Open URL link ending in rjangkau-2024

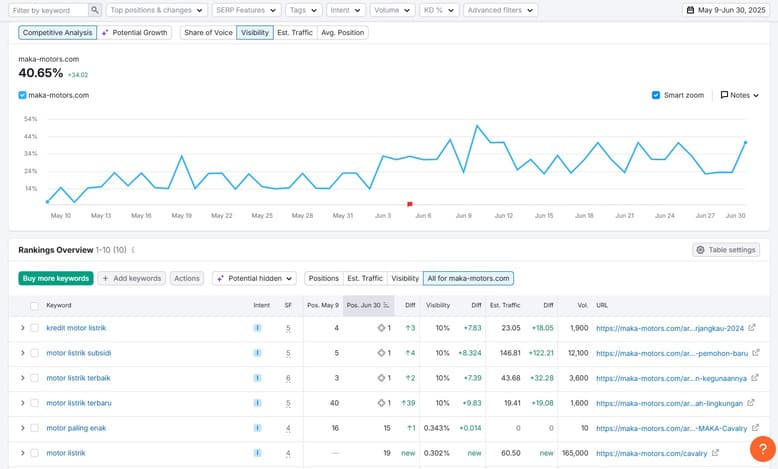tap(670, 328)
